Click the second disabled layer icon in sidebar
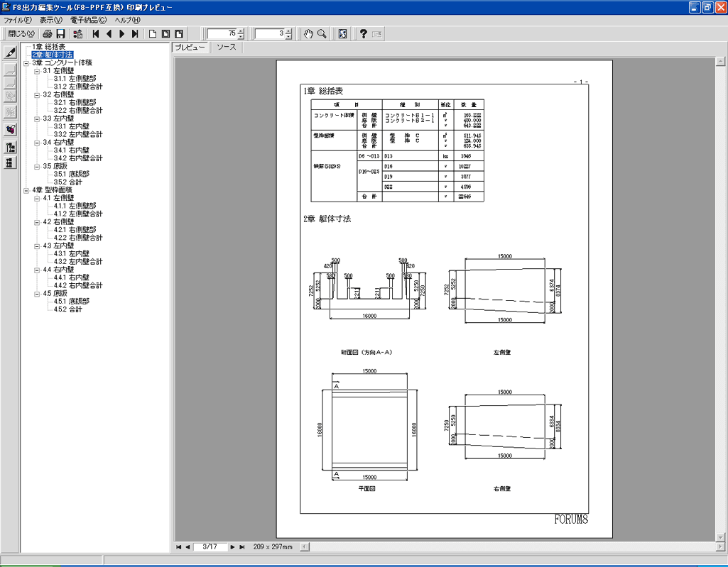Image resolution: width=728 pixels, height=567 pixels. click(11, 83)
